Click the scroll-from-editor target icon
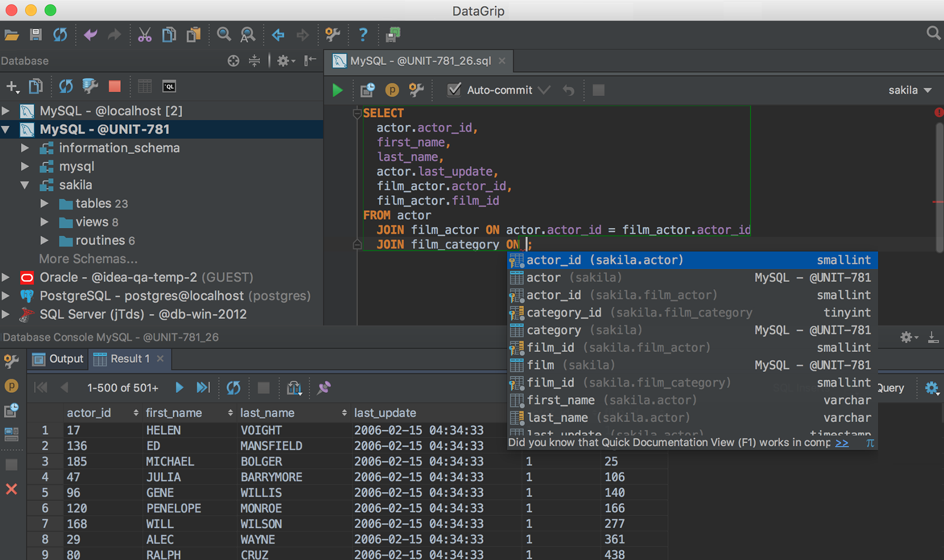The width and height of the screenshot is (944, 560). pos(233,61)
